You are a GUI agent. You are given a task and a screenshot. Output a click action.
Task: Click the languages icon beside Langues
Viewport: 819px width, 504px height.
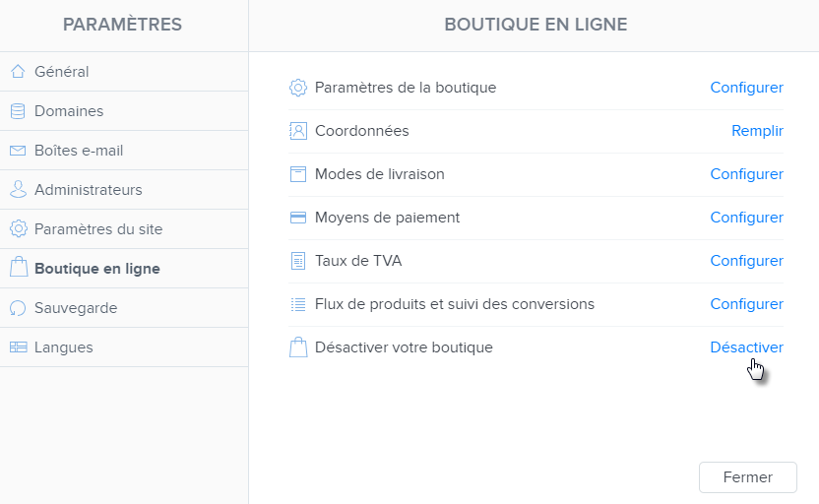18,347
